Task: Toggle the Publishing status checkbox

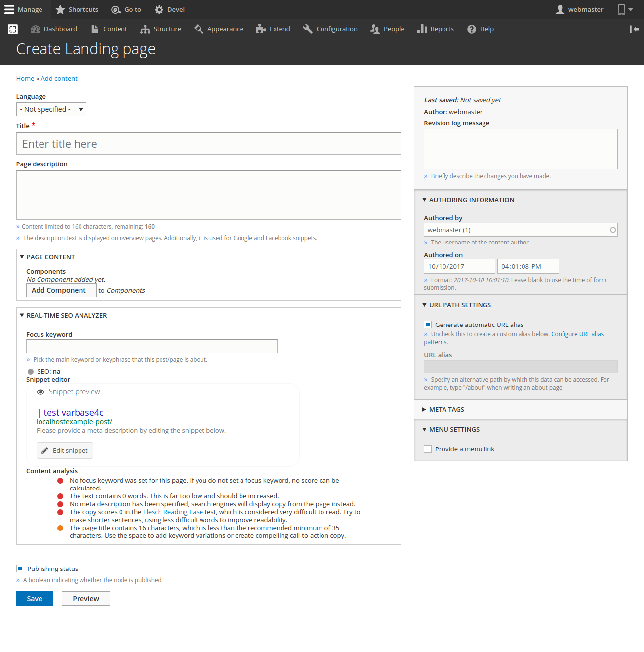Action: [20, 569]
